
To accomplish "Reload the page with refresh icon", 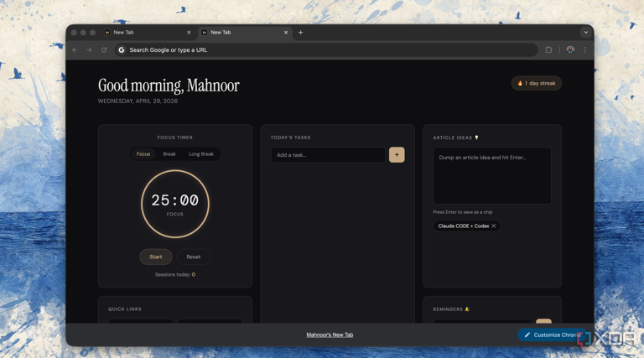I will pos(104,50).
